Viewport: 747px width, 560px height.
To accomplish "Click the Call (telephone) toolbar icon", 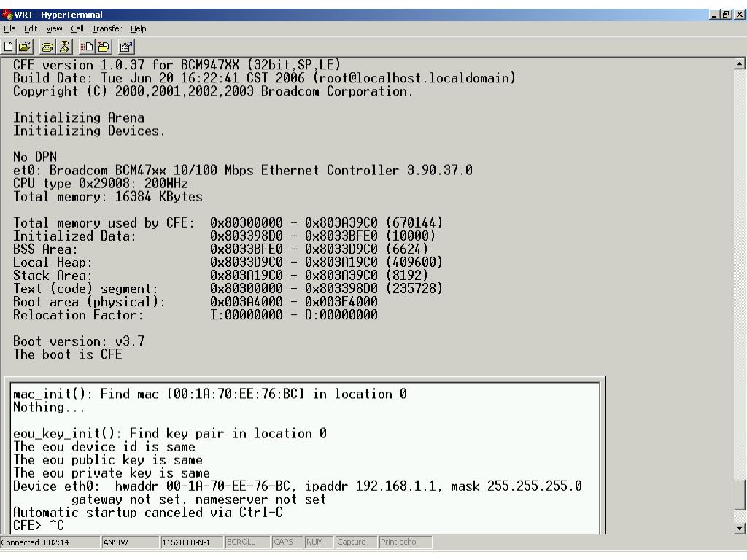I will tap(47, 47).
